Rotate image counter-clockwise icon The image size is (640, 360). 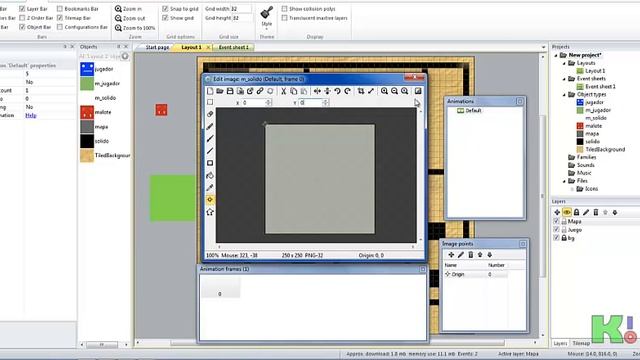click(338, 91)
